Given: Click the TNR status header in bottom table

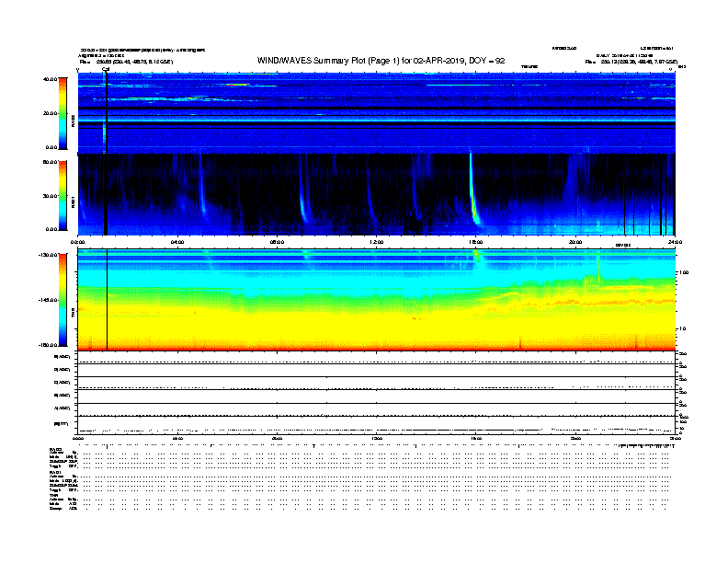Looking at the screenshot, I should click(x=53, y=495).
